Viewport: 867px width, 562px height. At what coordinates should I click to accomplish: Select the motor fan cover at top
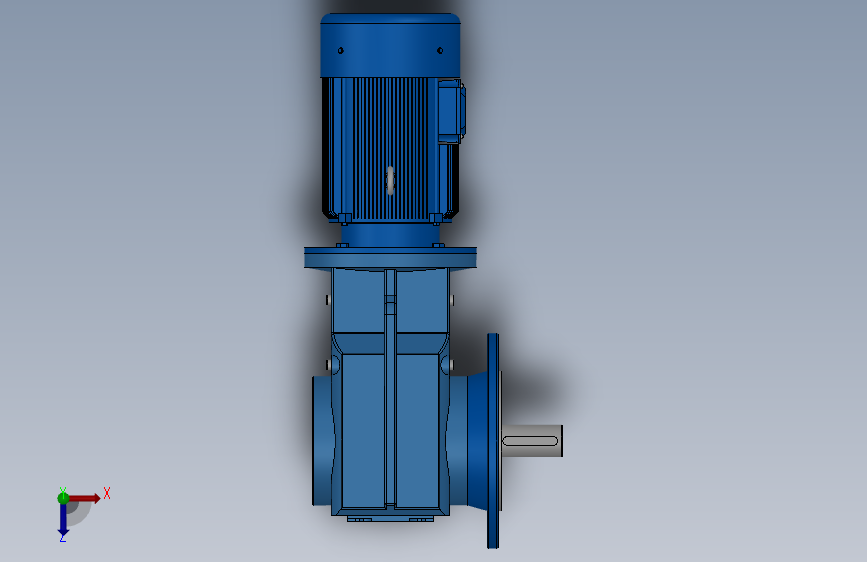(390, 45)
